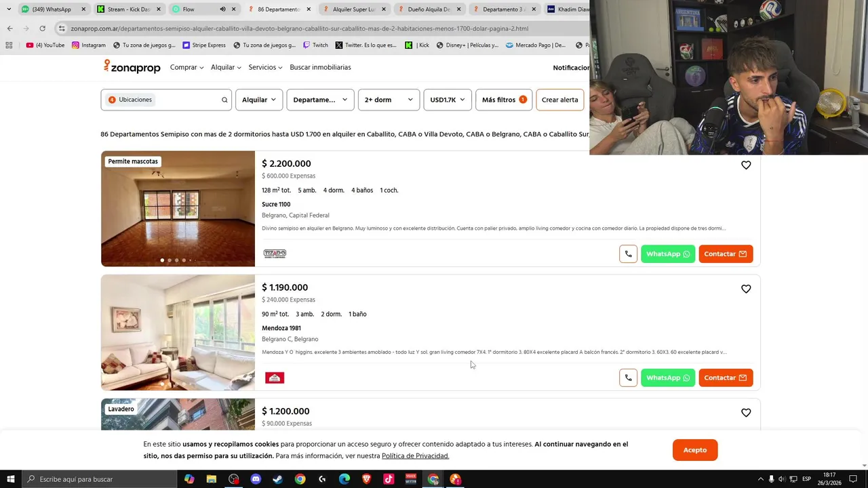868x488 pixels.
Task: Open the Política de Privacidad link
Action: click(x=415, y=456)
